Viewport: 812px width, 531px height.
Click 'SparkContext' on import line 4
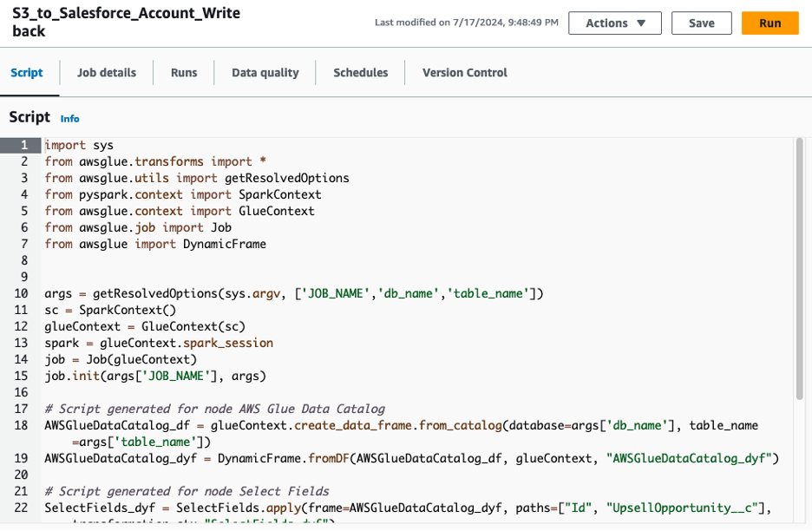tap(279, 194)
